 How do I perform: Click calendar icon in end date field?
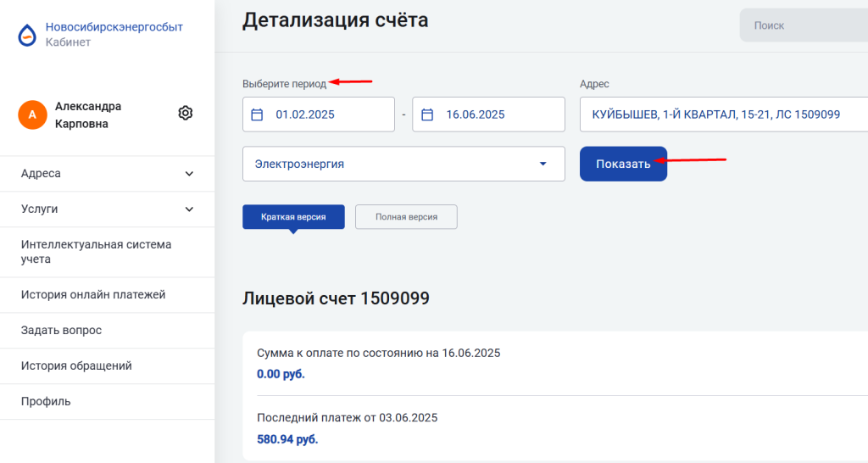tap(428, 114)
